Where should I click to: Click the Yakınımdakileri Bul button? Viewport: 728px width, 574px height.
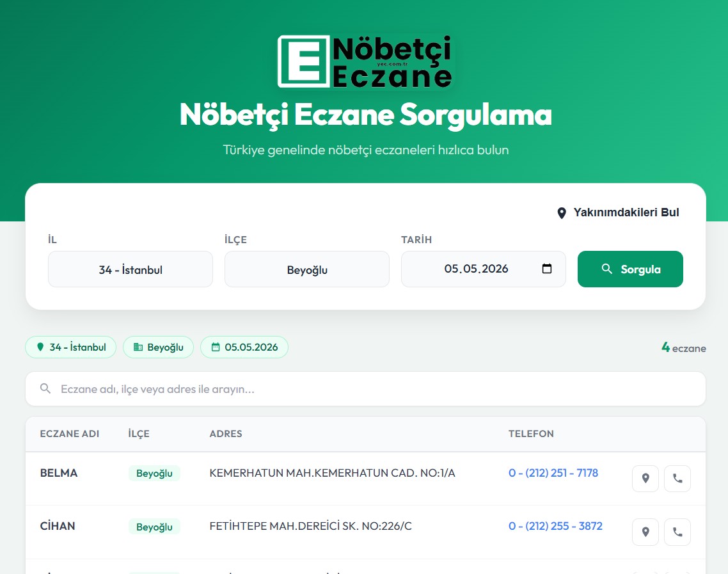pos(618,212)
